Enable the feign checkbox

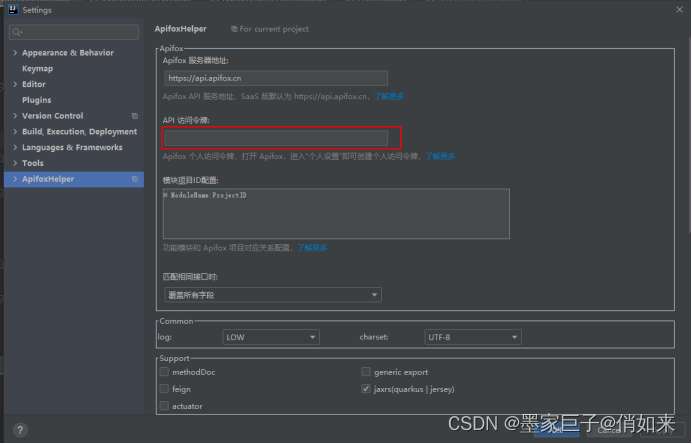point(164,389)
